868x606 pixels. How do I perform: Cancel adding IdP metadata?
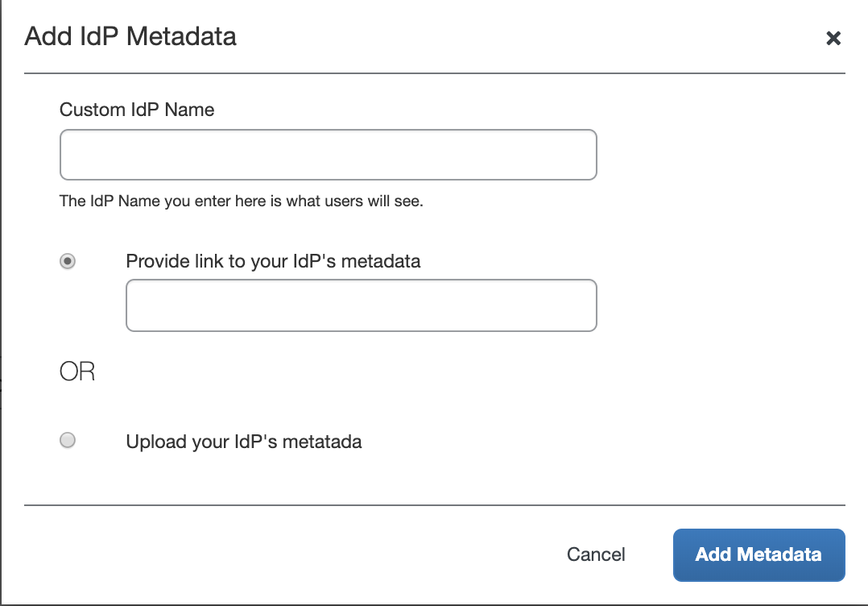click(x=596, y=554)
